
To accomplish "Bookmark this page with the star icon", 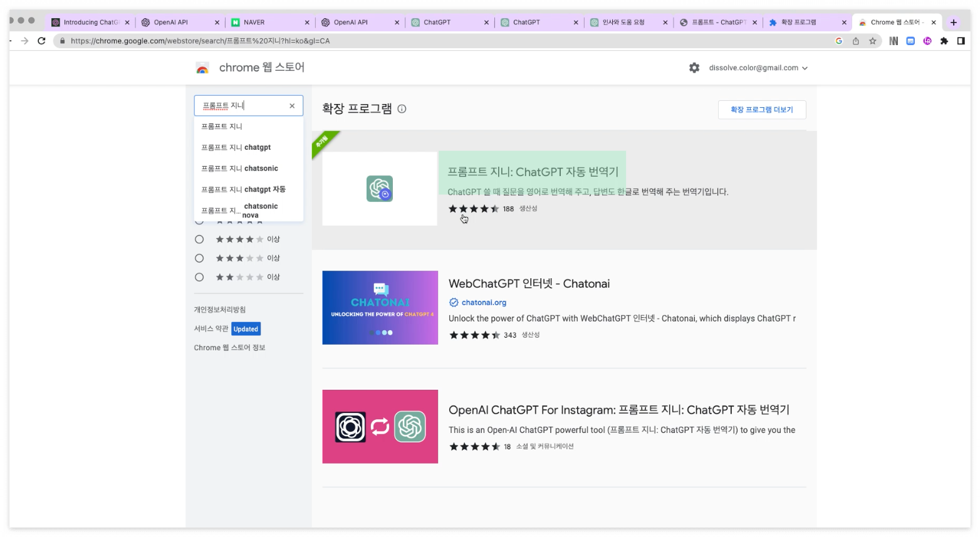I will 872,41.
